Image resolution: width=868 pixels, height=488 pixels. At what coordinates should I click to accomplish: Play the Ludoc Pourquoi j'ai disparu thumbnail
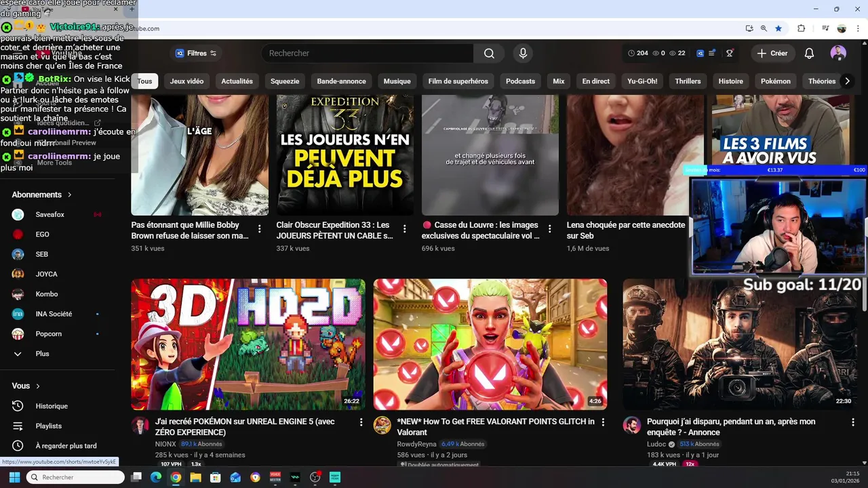click(x=740, y=344)
